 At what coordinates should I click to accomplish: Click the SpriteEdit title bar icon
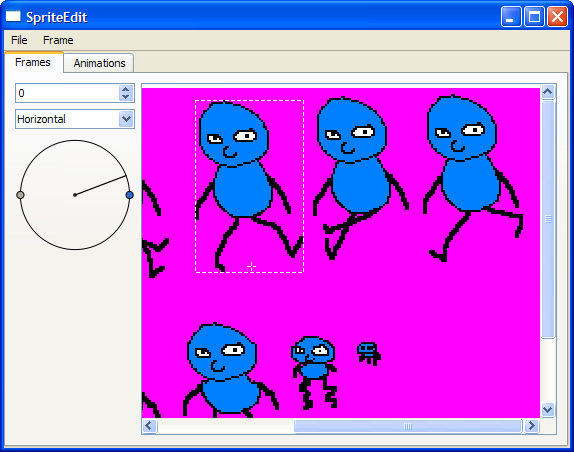[13, 16]
